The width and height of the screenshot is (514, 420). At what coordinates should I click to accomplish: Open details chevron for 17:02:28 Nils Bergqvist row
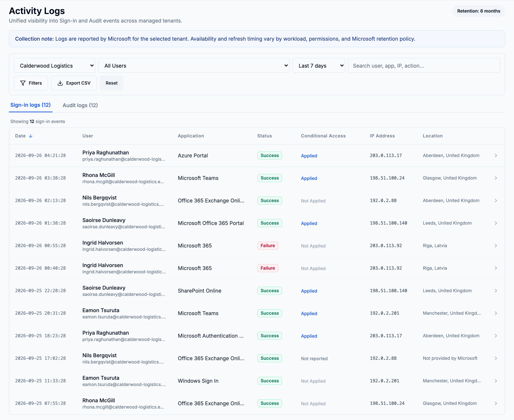496,358
